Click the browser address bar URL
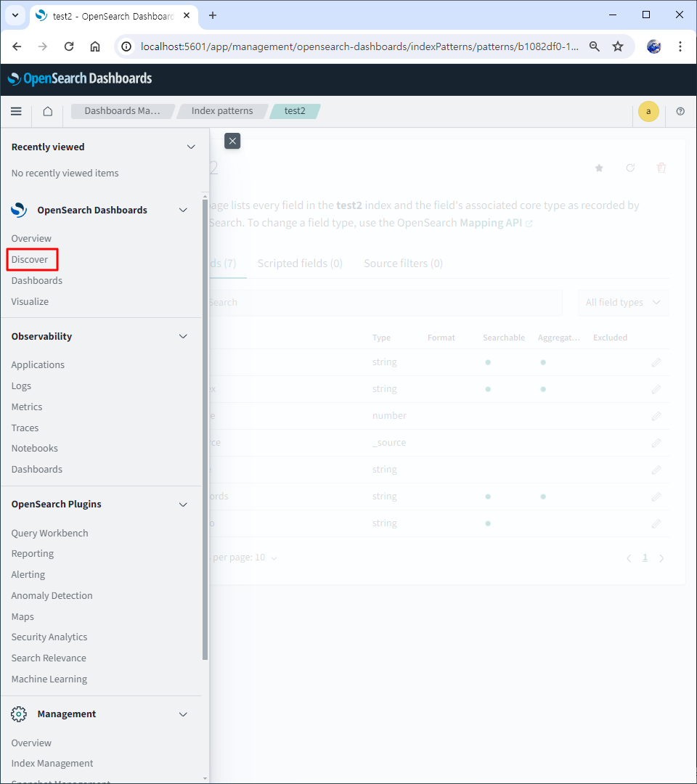697x784 pixels. pos(359,46)
